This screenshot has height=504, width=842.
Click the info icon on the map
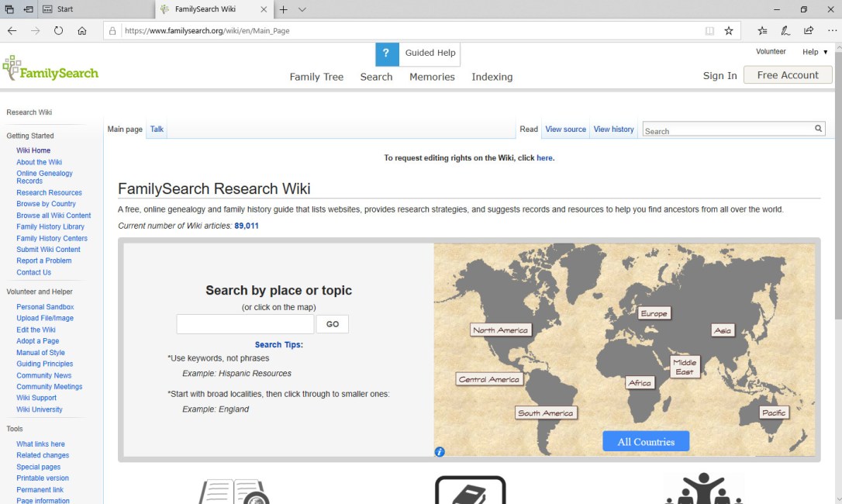coord(440,451)
